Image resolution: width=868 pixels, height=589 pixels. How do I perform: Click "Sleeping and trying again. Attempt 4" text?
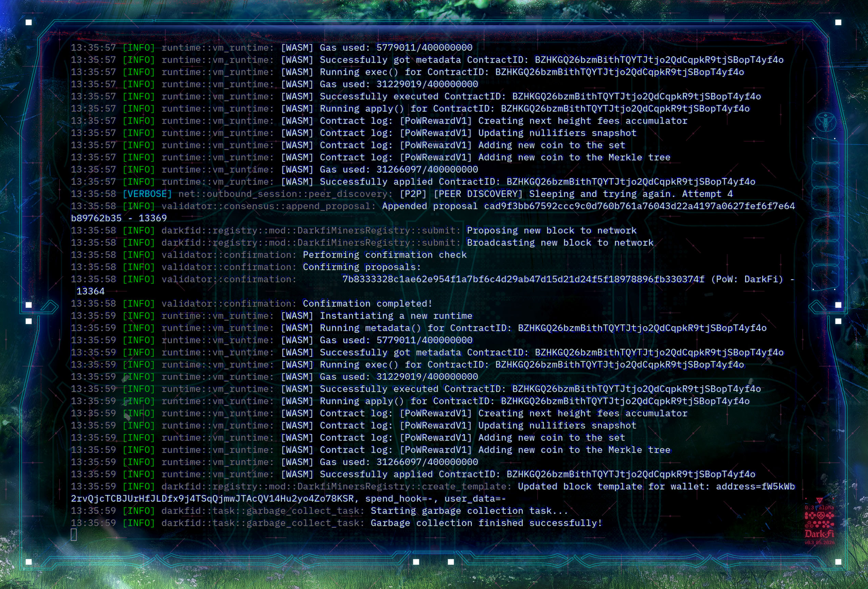631,194
